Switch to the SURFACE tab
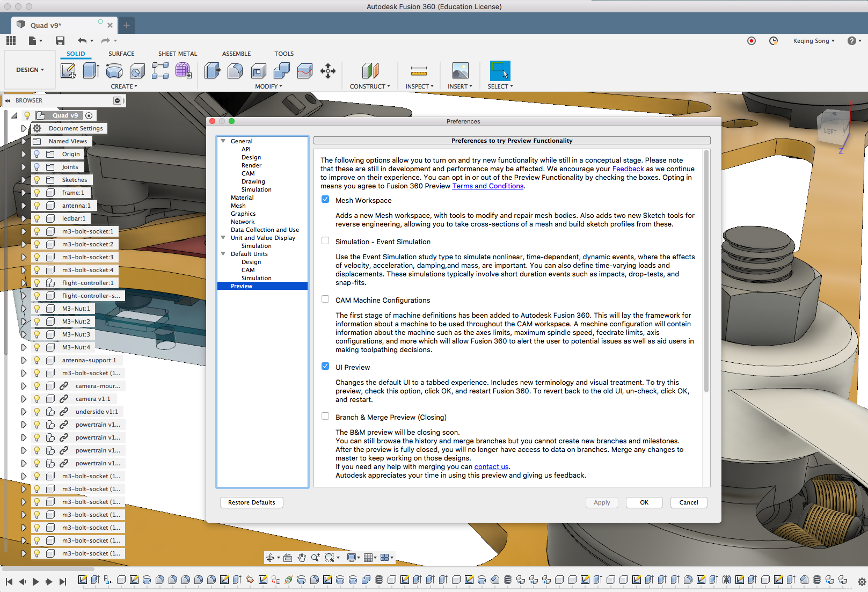Viewport: 868px width, 592px height. [x=121, y=54]
